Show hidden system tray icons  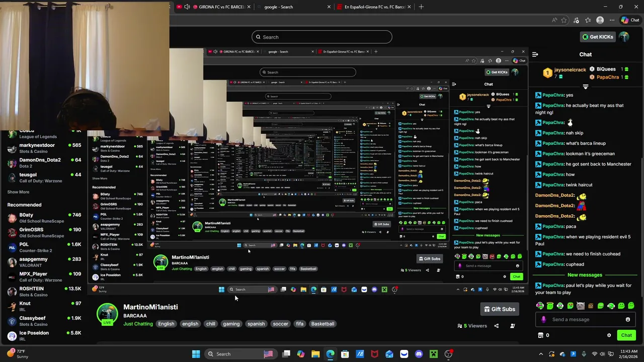[x=541, y=354]
